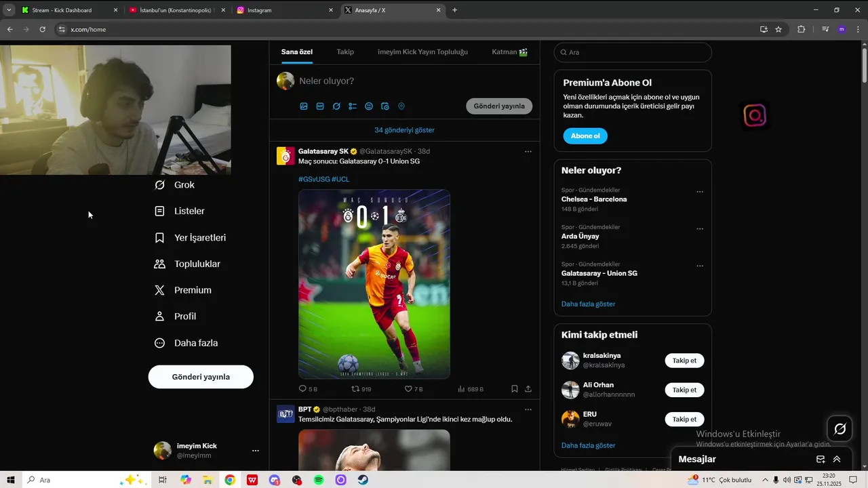
Task: Click Daha fazla göster under trends
Action: [588, 304]
